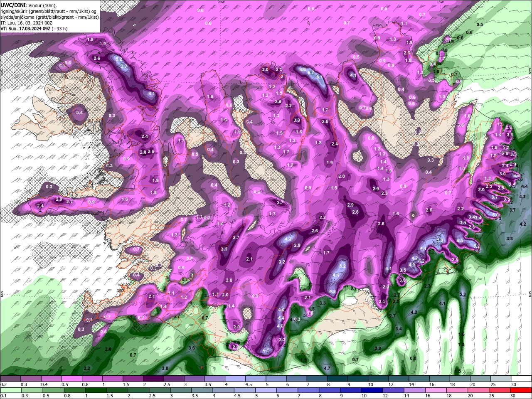Select the palest green swatch above 0.1 on the rain scale
532x399 pixels.
pyautogui.click(x=10, y=390)
